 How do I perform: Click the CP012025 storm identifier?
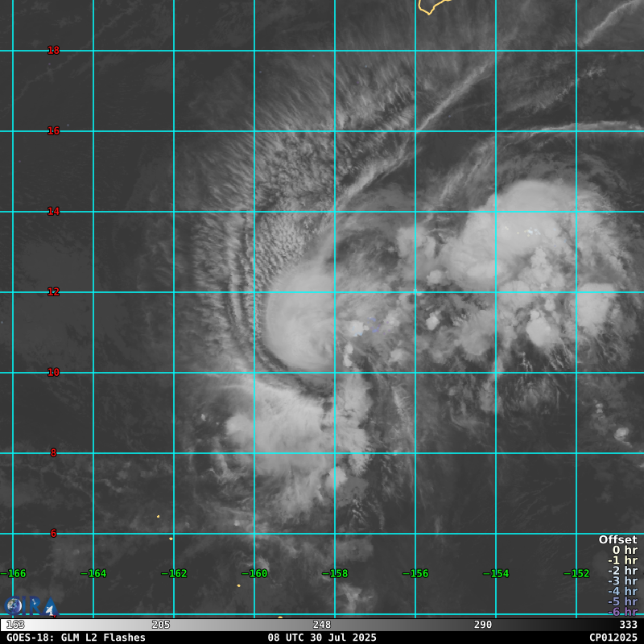613,638
